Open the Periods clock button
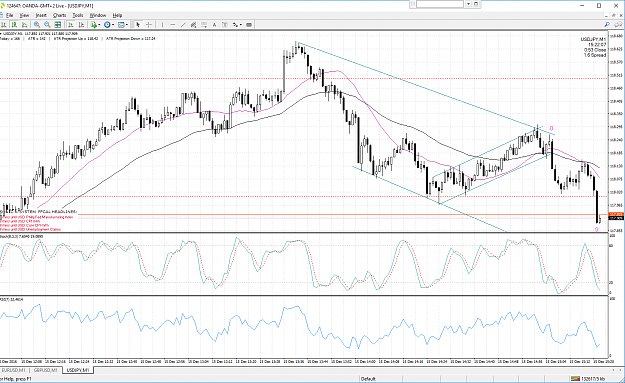Screen dimensions: 625x383 [107, 25]
